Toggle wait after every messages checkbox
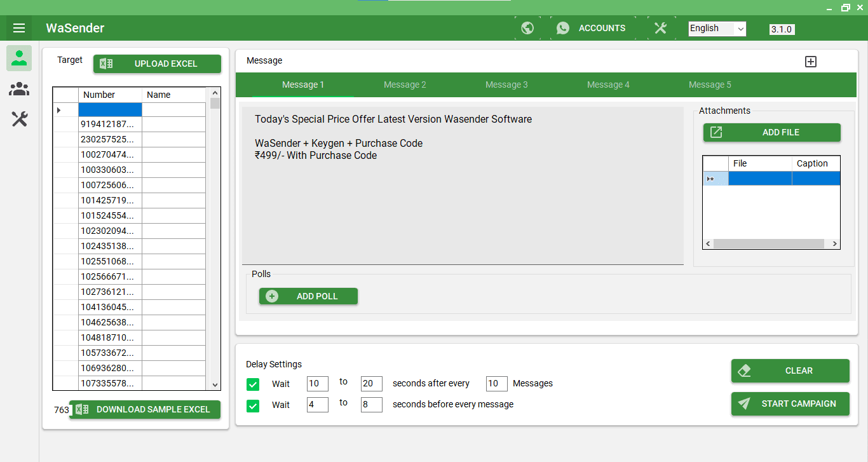Viewport: 868px width, 462px height. (x=253, y=384)
